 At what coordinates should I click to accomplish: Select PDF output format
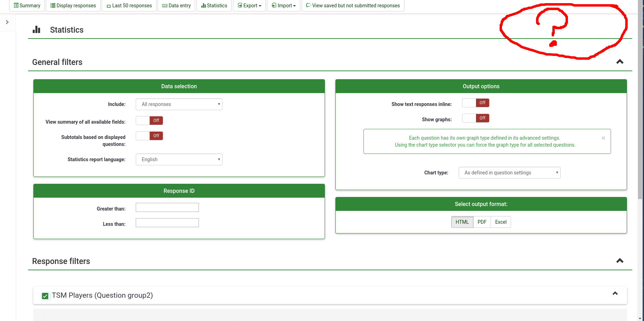(x=482, y=222)
